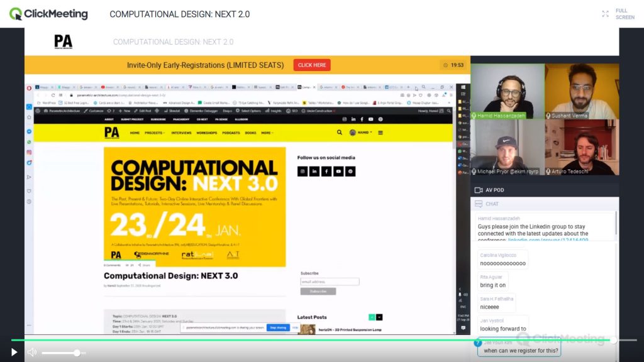The height and width of the screenshot is (362, 644).
Task: Click the Instagram icon in the black top bar
Action: point(344,119)
